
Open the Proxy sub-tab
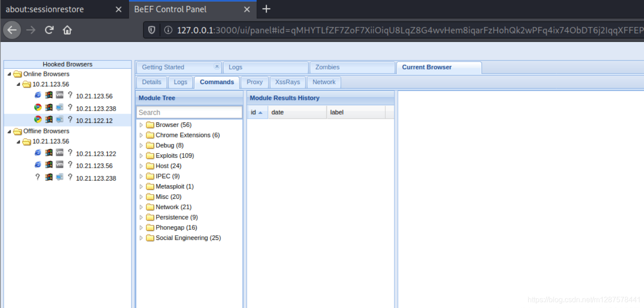(x=255, y=82)
